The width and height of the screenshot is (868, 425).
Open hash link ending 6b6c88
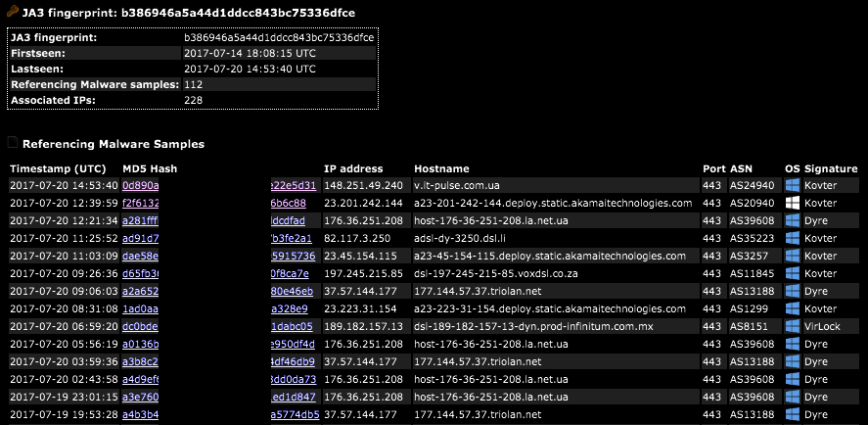click(288, 203)
